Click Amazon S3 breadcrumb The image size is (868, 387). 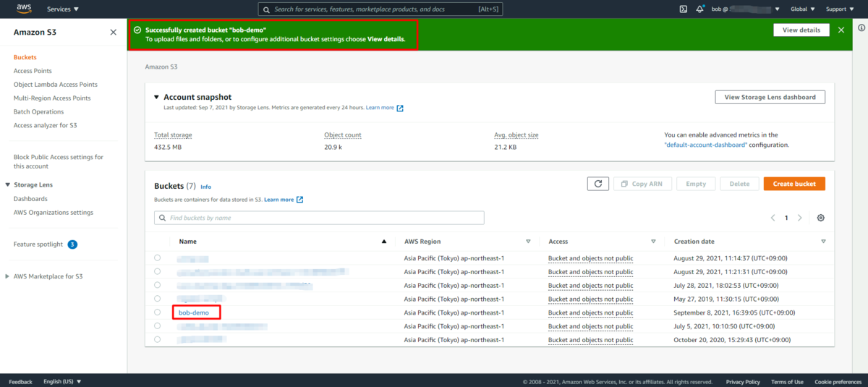point(161,67)
